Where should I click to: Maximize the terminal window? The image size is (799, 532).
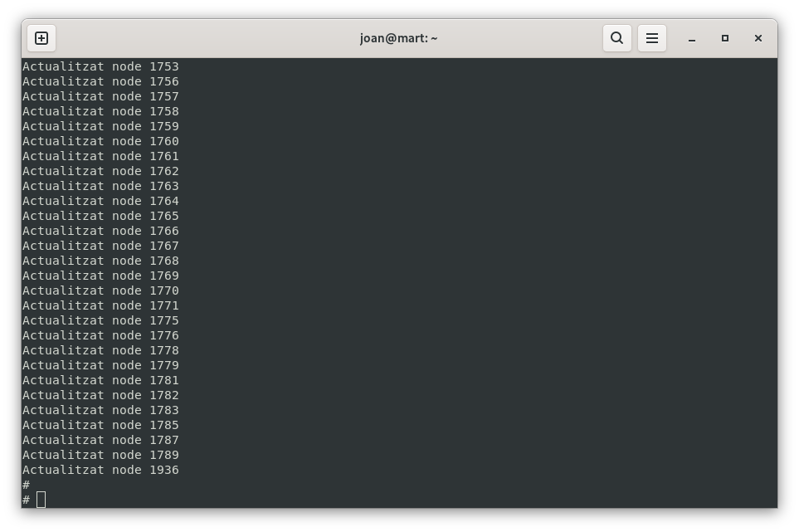click(x=724, y=38)
